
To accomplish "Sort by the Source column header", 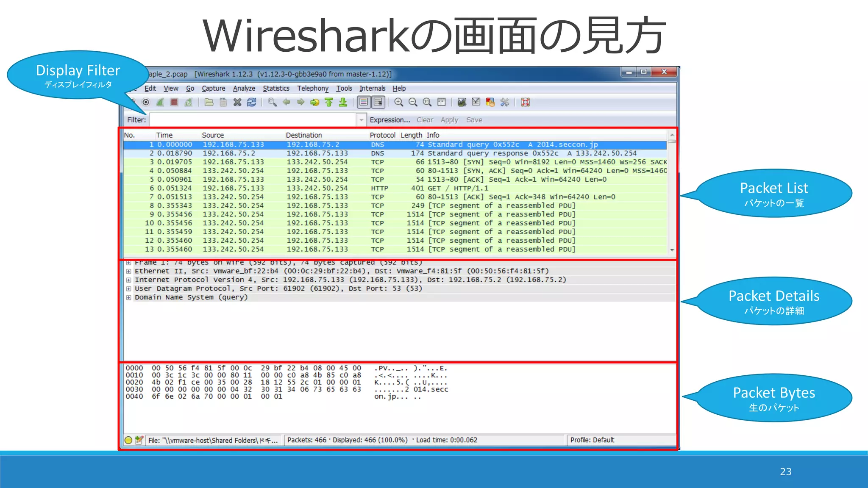I will pos(242,135).
